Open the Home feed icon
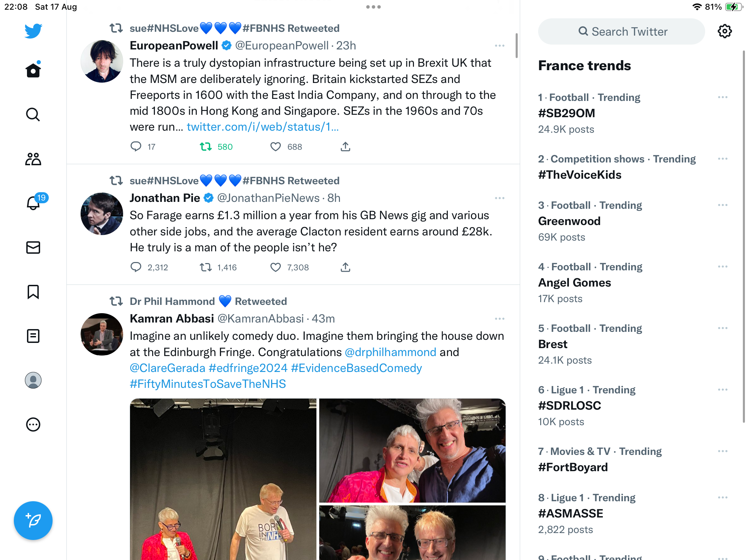 tap(33, 70)
